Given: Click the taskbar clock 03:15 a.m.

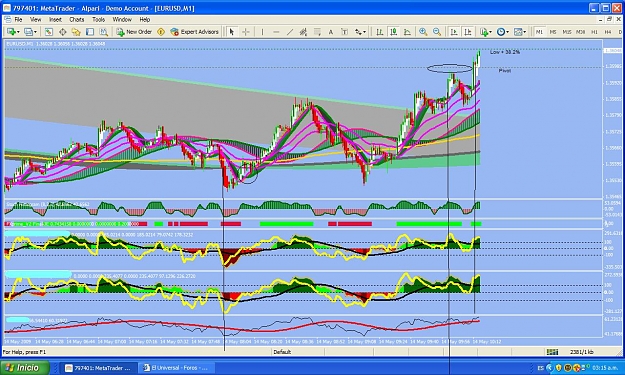Looking at the screenshot, I should coord(605,368).
